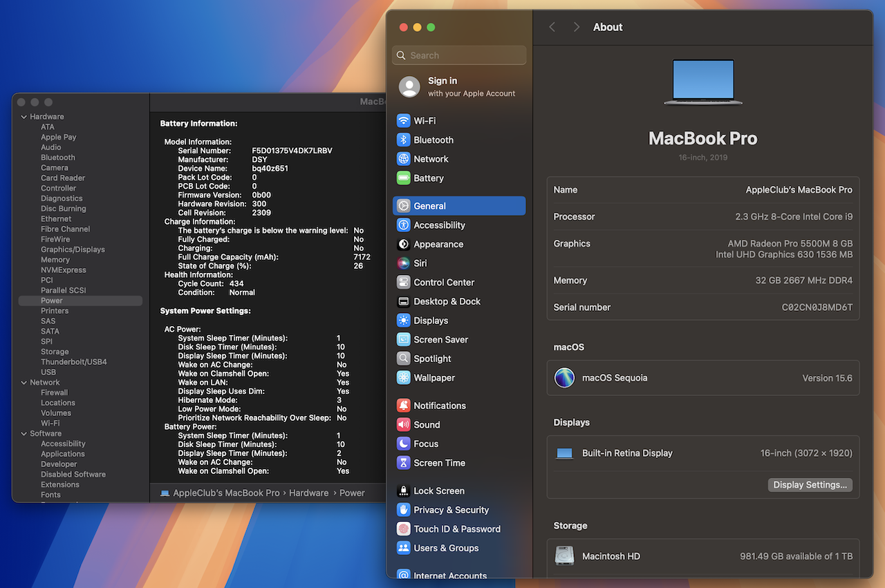885x588 pixels.
Task: Select USB in Hardware list
Action: tap(48, 372)
